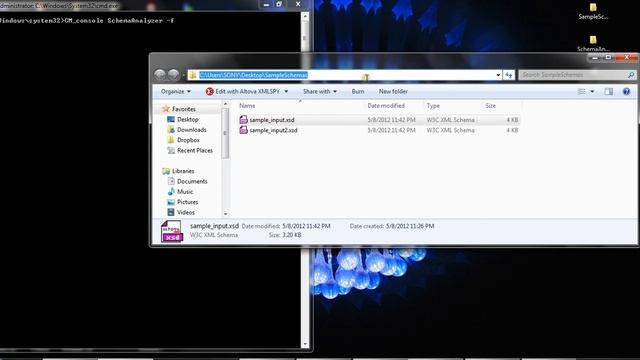Click the Burn button

358,91
